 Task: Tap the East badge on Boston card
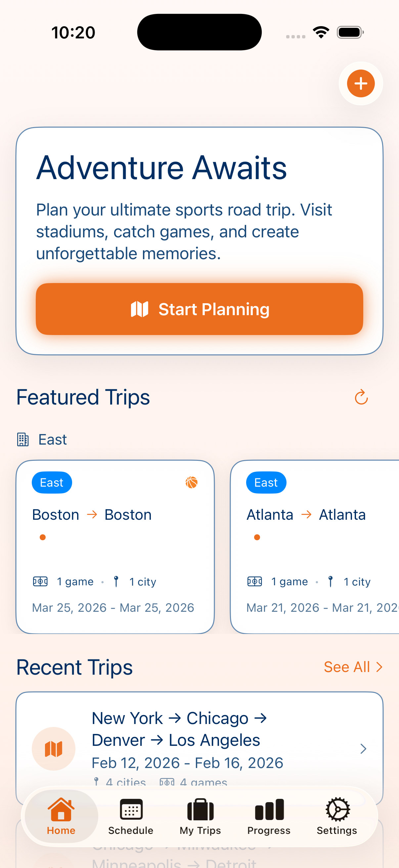click(52, 483)
